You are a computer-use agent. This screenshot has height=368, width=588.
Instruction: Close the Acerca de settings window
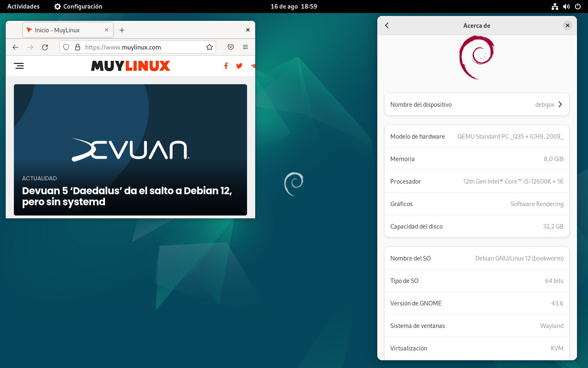point(568,25)
